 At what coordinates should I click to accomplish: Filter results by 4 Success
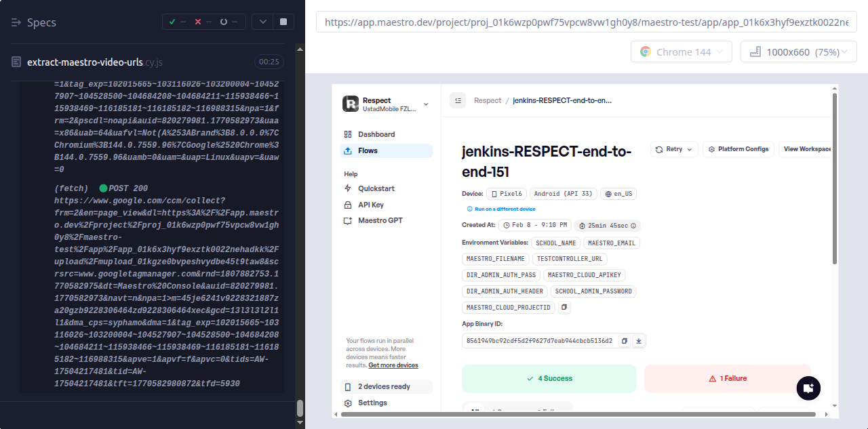tap(549, 378)
